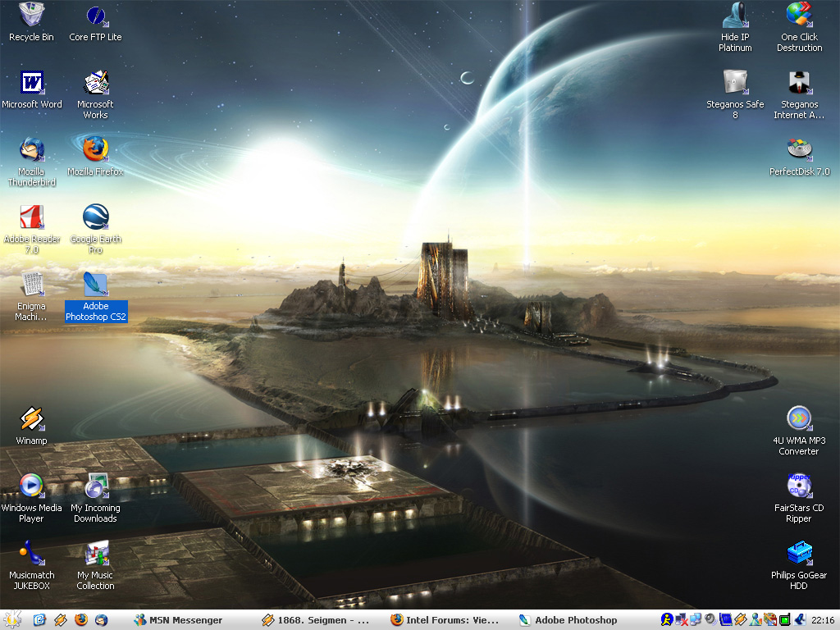Select the Adobe Reader 7.0 icon

click(x=31, y=217)
